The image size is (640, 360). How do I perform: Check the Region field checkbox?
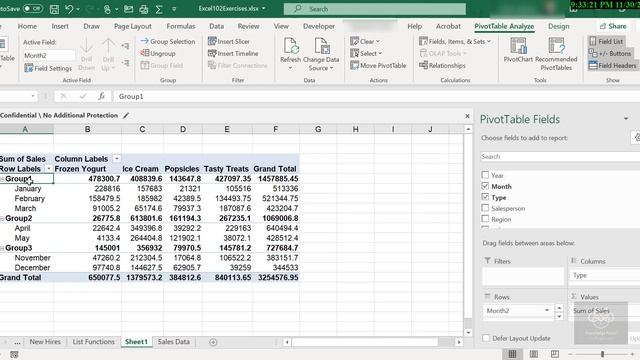[485, 219]
